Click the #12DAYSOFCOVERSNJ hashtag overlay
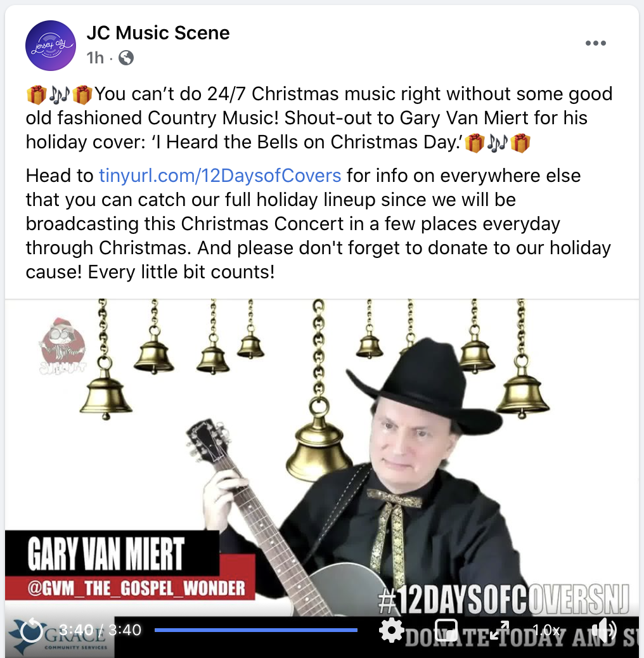Image resolution: width=644 pixels, height=658 pixels. pos(503,600)
